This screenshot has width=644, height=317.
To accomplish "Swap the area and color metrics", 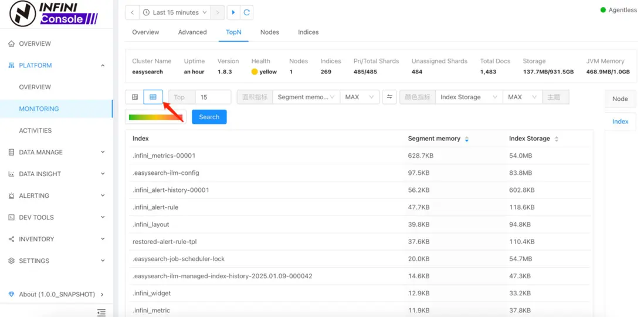I will 389,97.
